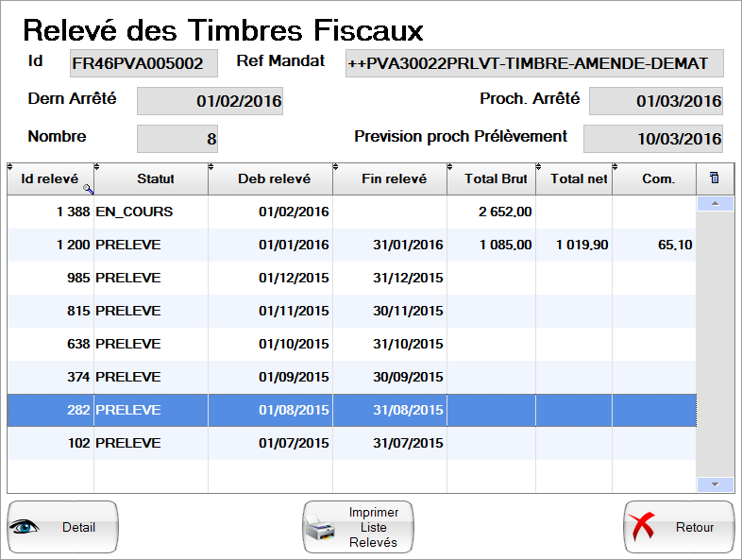Click the Dern Arrêté date field
The height and width of the screenshot is (560, 742).
click(210, 101)
